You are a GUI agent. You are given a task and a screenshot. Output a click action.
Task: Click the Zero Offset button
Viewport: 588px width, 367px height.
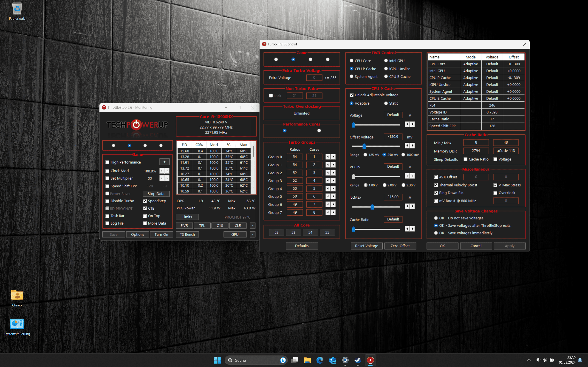tap(400, 246)
